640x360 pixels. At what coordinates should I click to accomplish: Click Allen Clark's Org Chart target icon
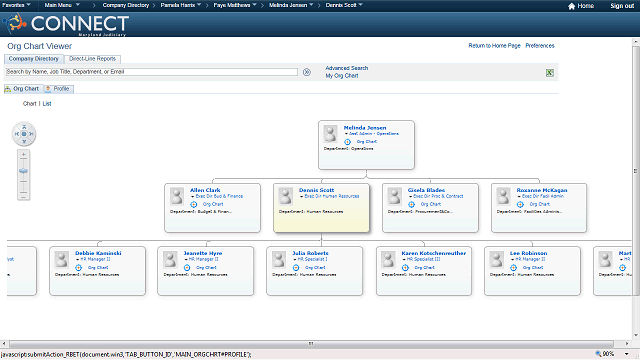pos(194,204)
